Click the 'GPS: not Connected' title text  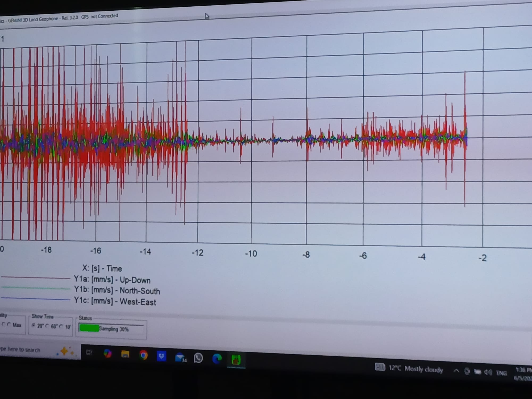click(x=100, y=16)
